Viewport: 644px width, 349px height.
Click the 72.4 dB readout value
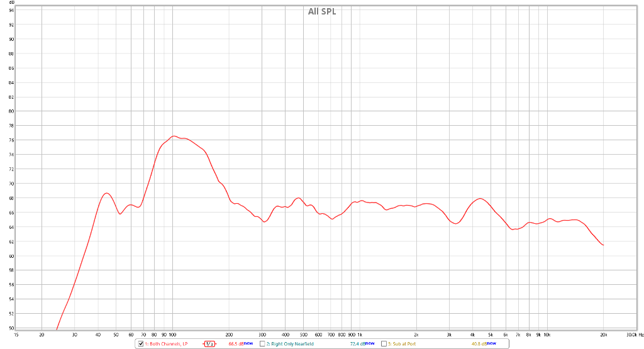(x=355, y=344)
